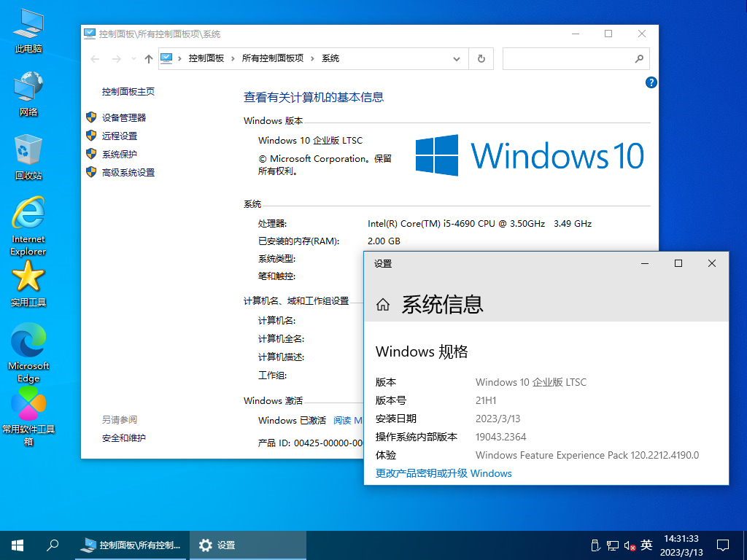
Task: Click the shield icon beside 设备管理器
Action: coord(91,117)
